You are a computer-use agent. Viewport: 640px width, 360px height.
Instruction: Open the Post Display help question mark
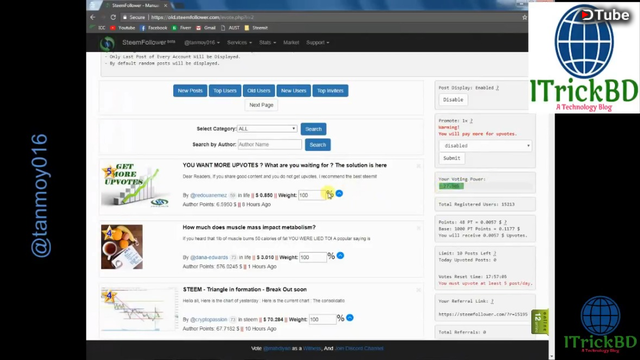(497, 88)
